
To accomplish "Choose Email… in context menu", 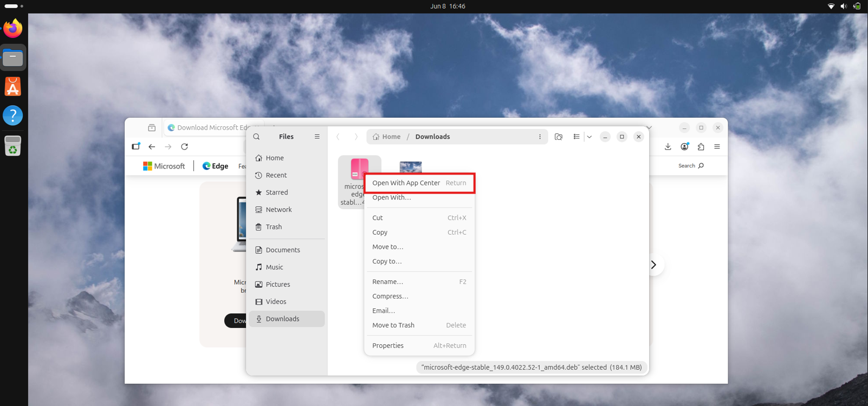I will coord(419,311).
